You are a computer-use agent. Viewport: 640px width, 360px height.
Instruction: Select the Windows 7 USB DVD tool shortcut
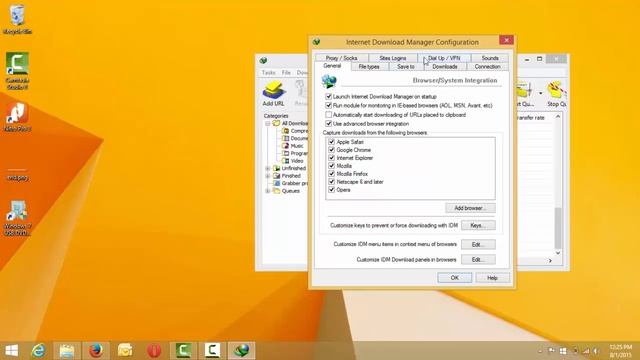point(17,218)
